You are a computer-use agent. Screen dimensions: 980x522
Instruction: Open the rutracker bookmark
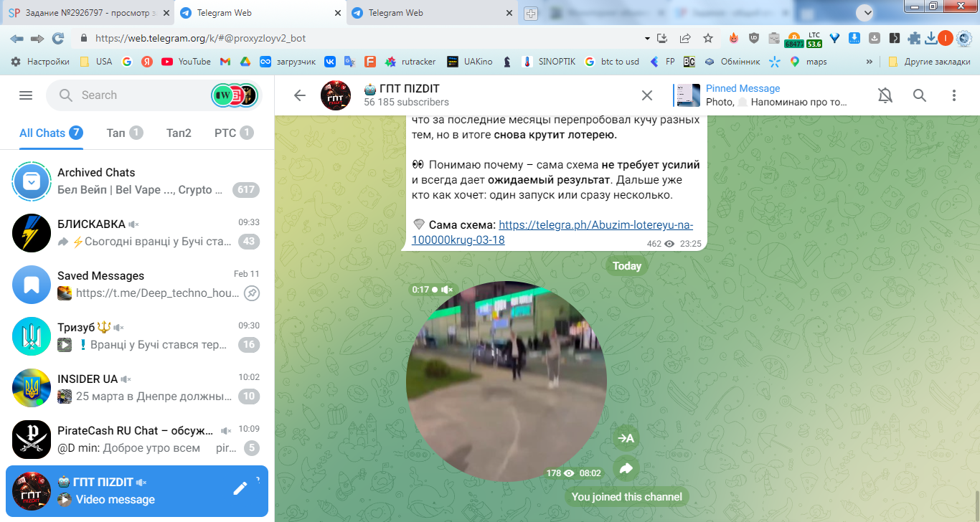(x=410, y=62)
